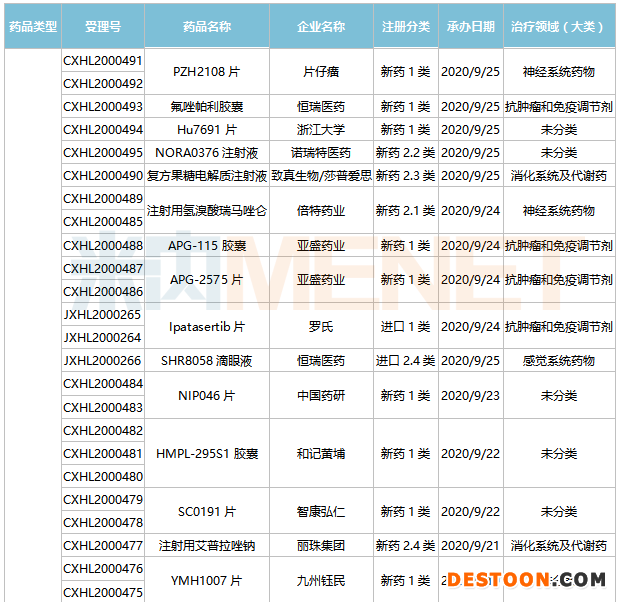Click the DESTOON.COM watermark
The width and height of the screenshot is (619, 602).
[526, 580]
